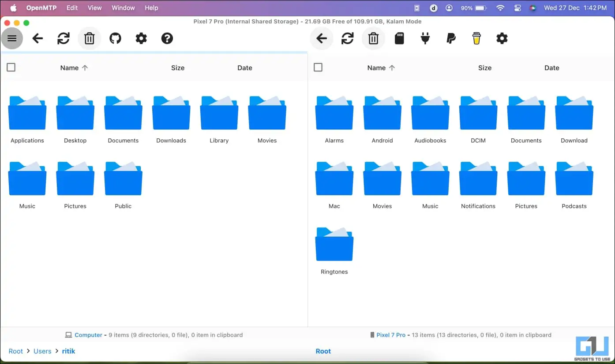Select storage via the SD card icon
Image resolution: width=615 pixels, height=364 pixels.
tap(399, 38)
